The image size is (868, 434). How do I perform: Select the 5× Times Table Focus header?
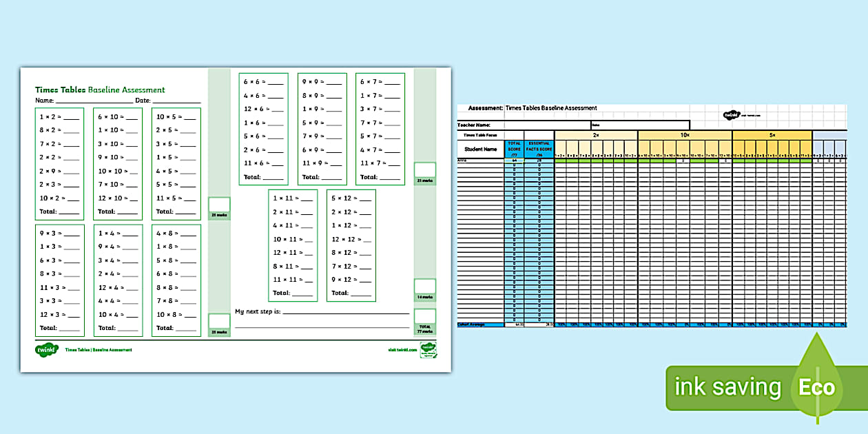[772, 134]
